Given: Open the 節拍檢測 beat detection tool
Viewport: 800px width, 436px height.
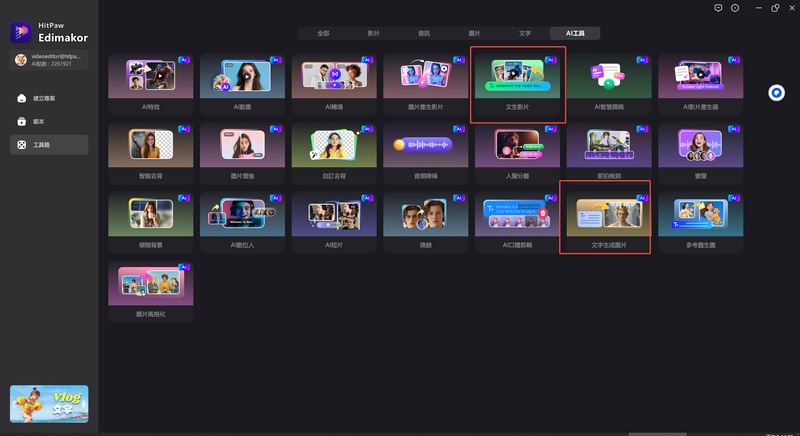Looking at the screenshot, I should pos(609,153).
